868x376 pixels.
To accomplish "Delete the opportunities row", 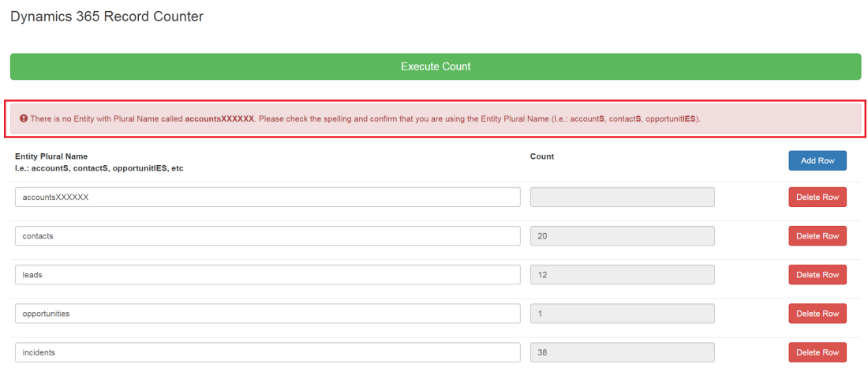I will coord(817,313).
